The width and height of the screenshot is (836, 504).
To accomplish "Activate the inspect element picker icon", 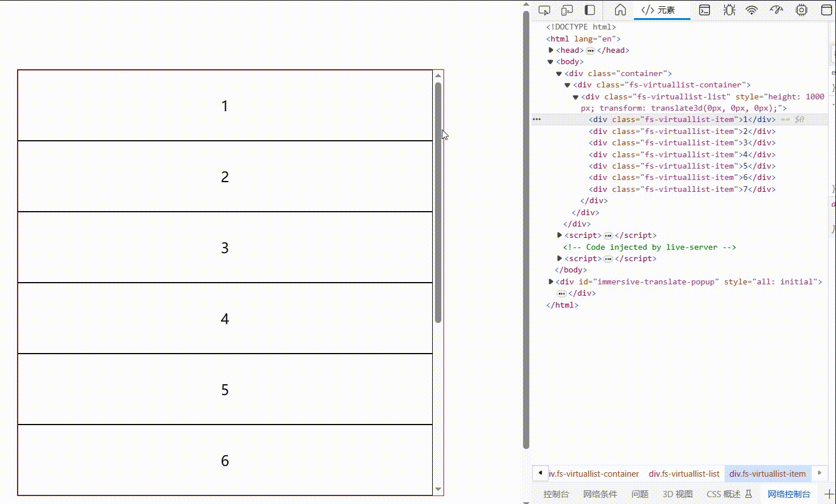I will [544, 10].
